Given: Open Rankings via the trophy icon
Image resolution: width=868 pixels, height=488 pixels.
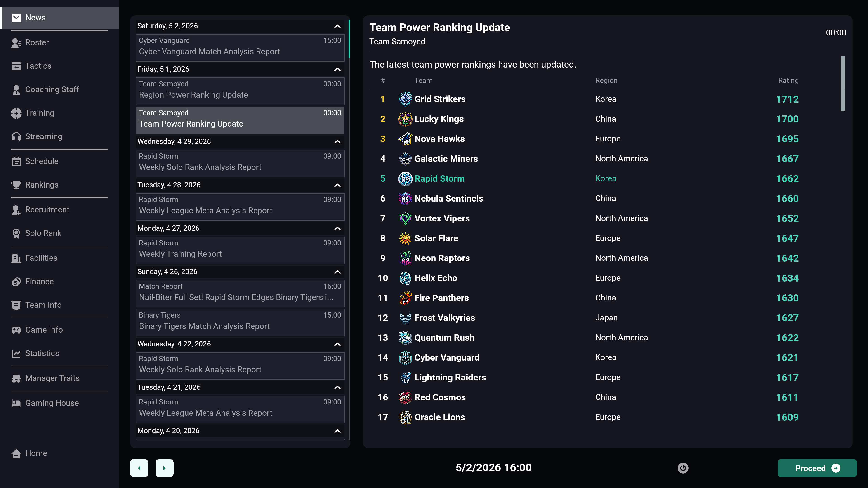Looking at the screenshot, I should [x=16, y=185].
